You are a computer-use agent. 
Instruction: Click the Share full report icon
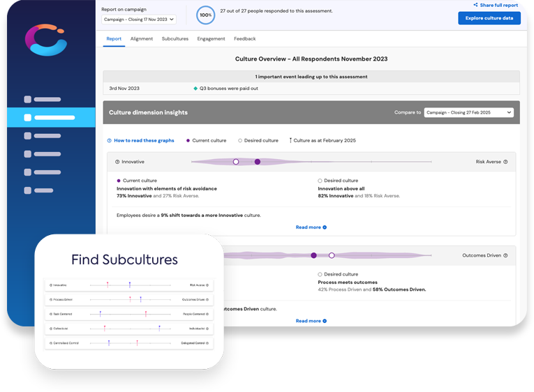pos(476,5)
